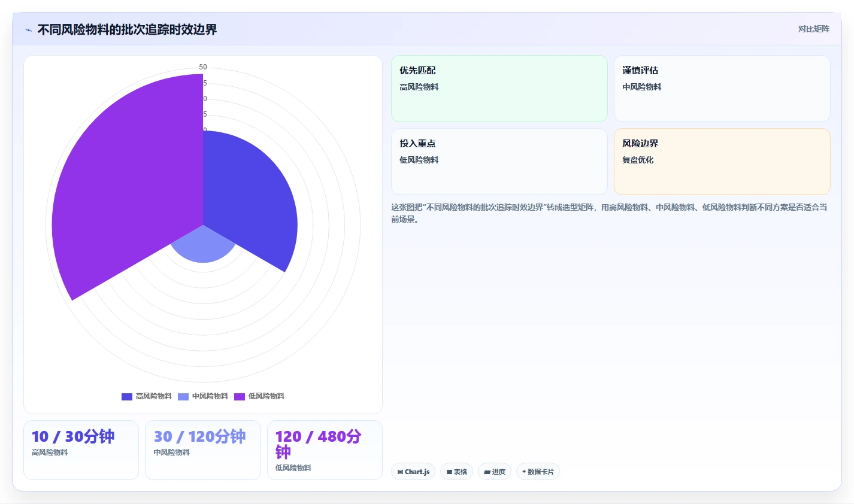Toggle the 低风险物料 legend swatch
854x504 pixels.
point(240,396)
